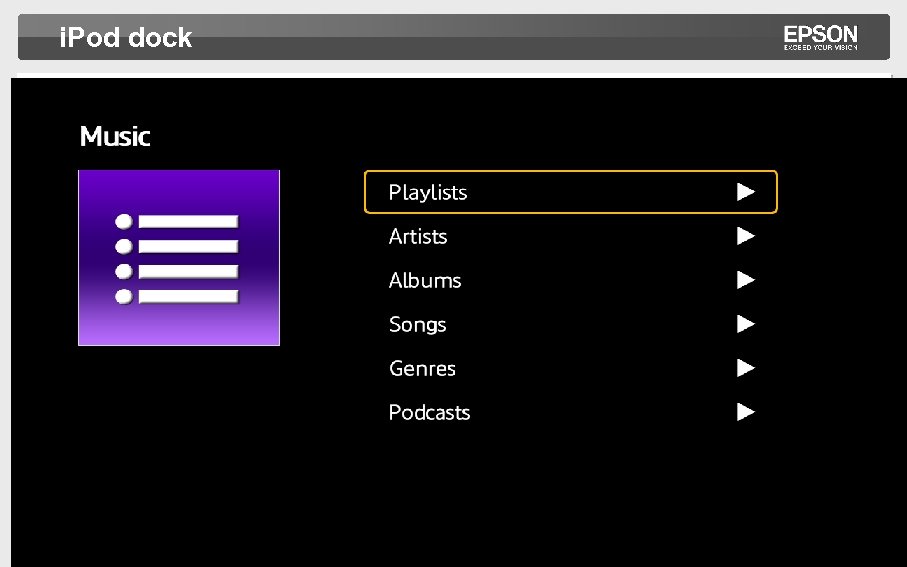Open the Podcasts section
This screenshot has height=567, width=907.
tap(429, 413)
